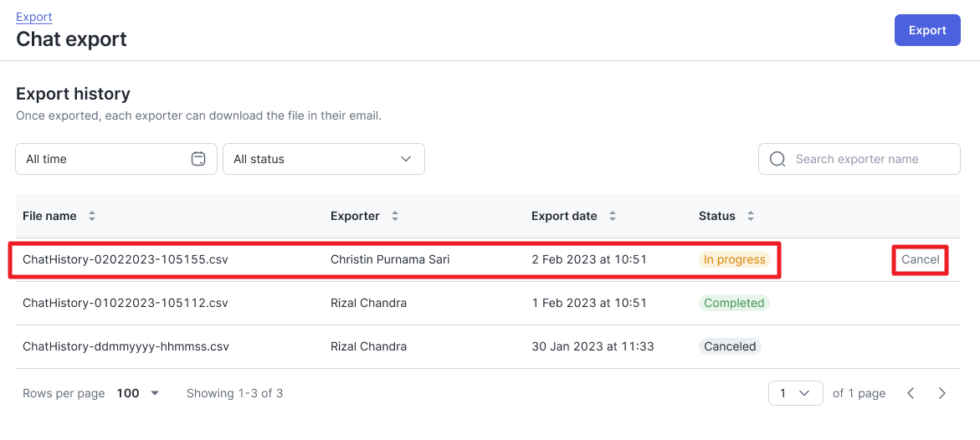980x440 pixels.
Task: Select the ChatHistory-02022023-105155.csv row
Action: click(x=488, y=259)
